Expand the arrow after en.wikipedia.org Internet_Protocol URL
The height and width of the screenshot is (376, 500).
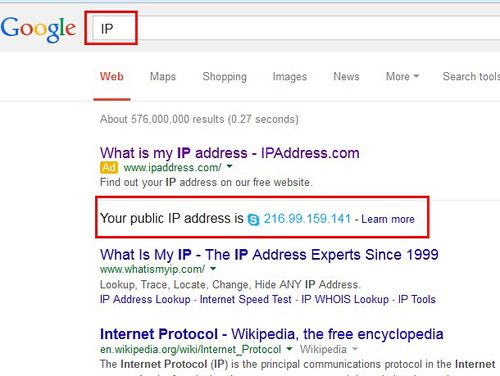289,349
